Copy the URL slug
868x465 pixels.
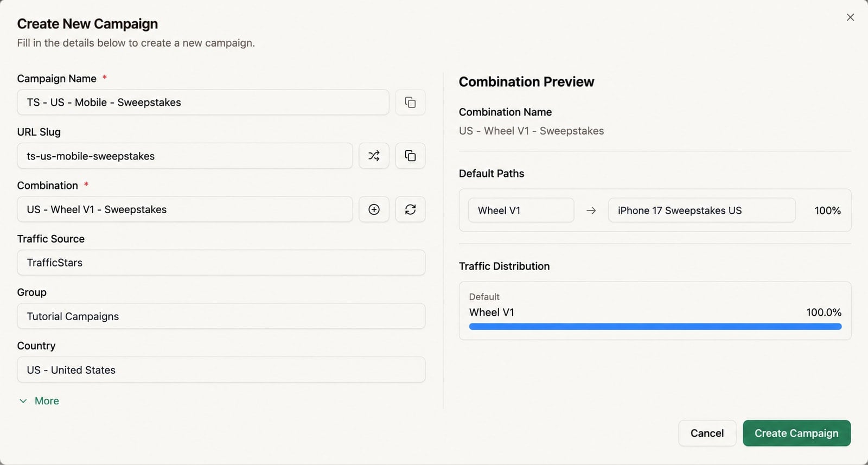410,156
